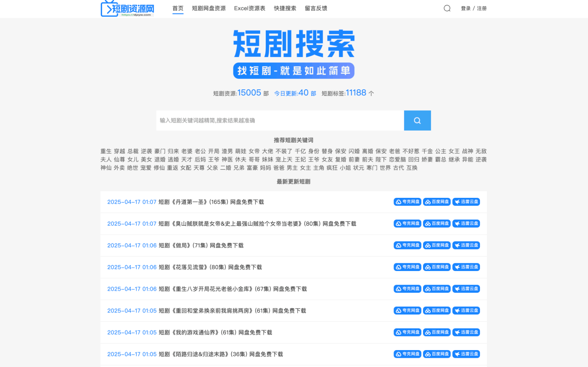Image resolution: width=588 pixels, height=367 pixels.
Task: Open 迅雷云盘 for 重生八岁开局
Action: tap(466, 289)
